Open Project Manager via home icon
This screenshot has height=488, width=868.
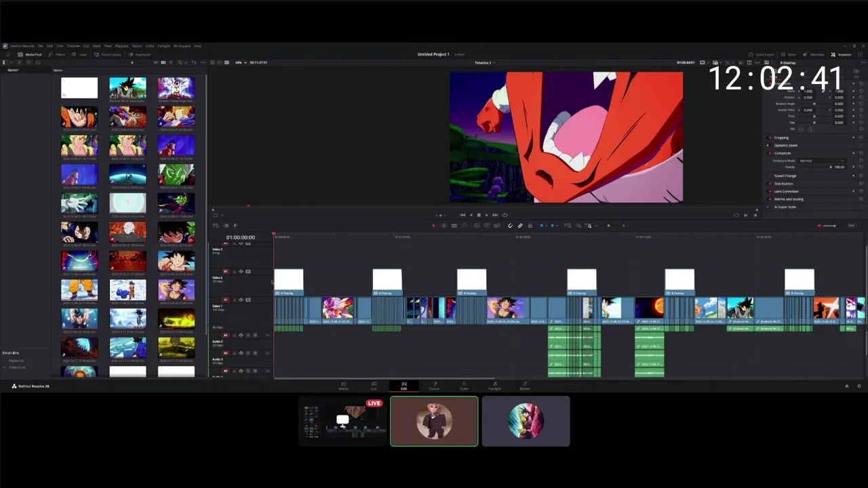pyautogui.click(x=846, y=386)
